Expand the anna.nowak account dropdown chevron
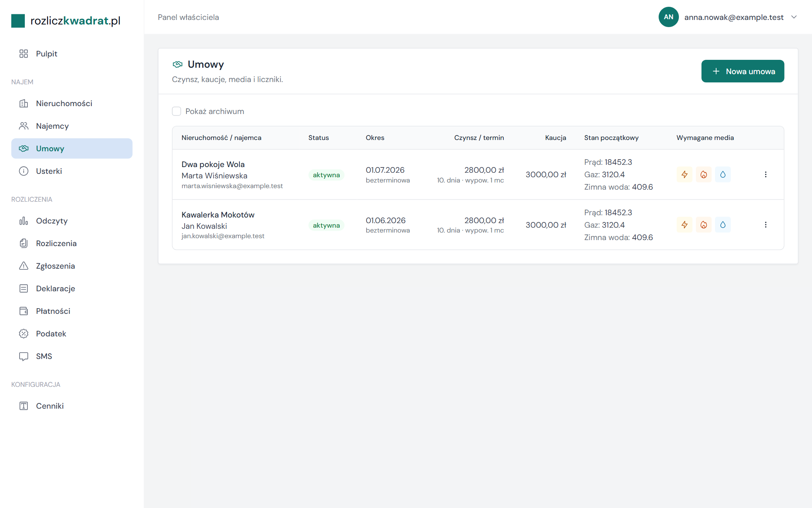Screen dimensions: 812x508 pyautogui.click(x=794, y=17)
